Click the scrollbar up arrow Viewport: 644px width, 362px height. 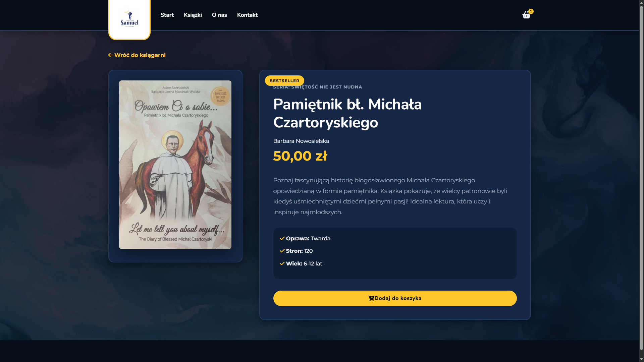pos(641,3)
